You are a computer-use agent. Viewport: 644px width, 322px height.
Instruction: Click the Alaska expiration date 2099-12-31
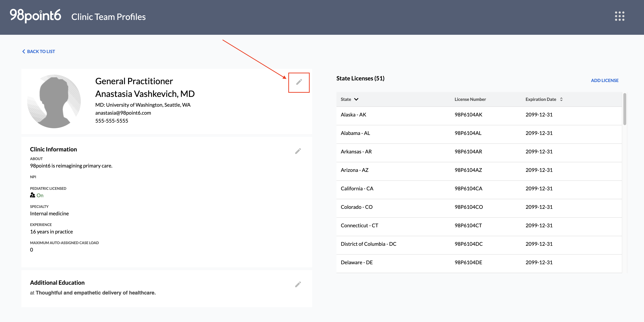pyautogui.click(x=539, y=115)
